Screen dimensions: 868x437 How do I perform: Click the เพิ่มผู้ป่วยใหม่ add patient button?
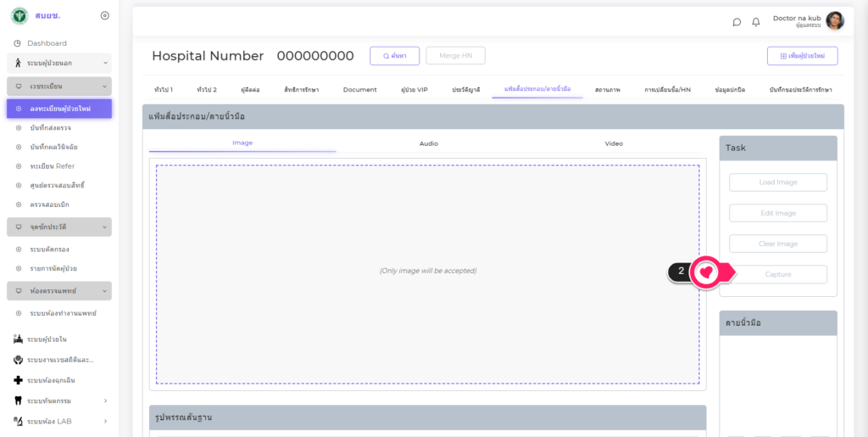click(802, 56)
